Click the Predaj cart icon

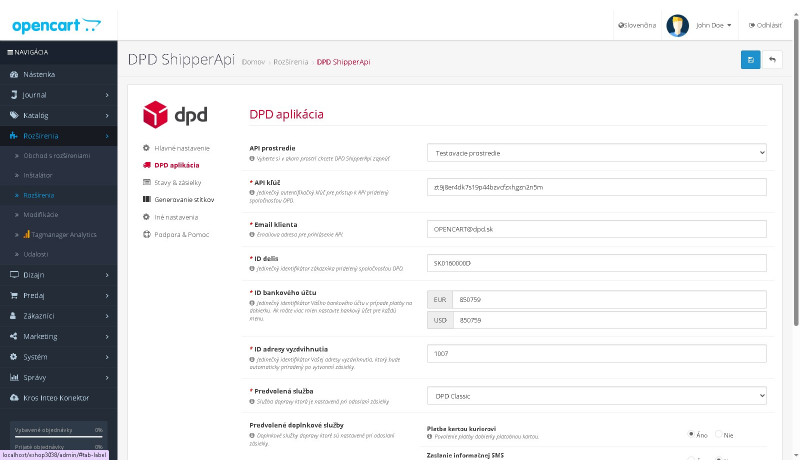click(x=14, y=295)
